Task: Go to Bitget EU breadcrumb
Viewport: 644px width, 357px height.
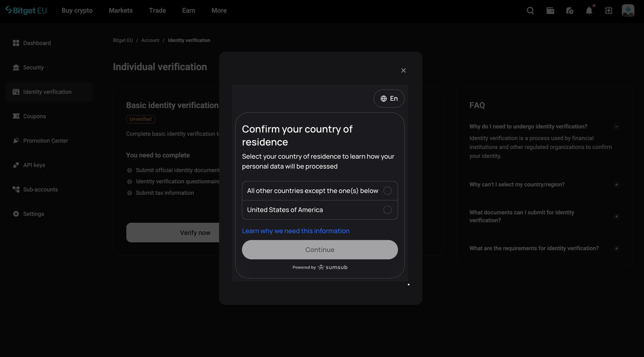Action: 122,40
